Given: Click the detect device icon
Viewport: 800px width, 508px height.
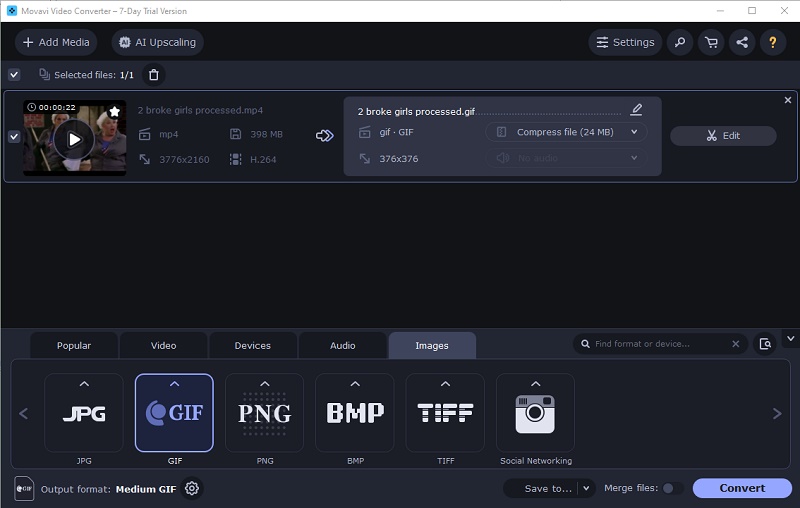Looking at the screenshot, I should [765, 344].
